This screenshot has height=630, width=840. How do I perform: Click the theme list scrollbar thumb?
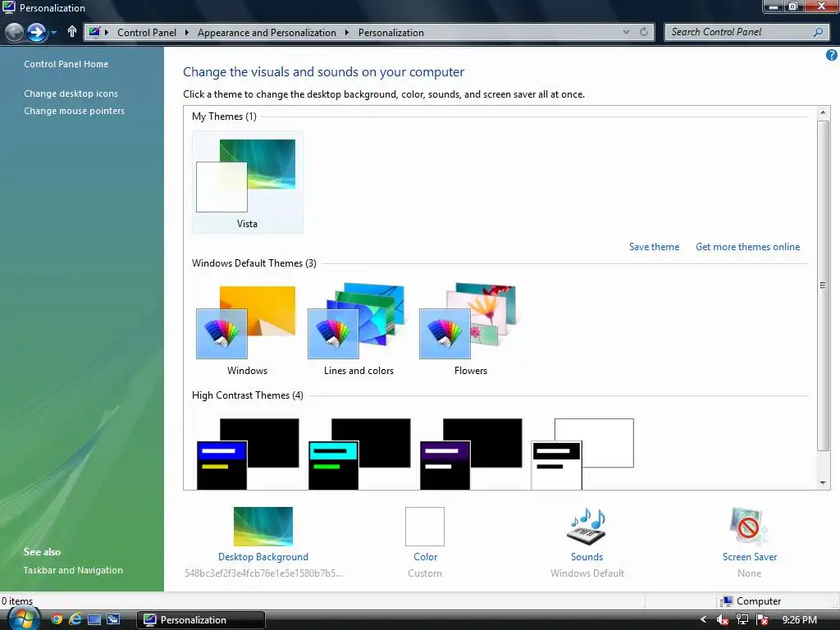(x=823, y=285)
